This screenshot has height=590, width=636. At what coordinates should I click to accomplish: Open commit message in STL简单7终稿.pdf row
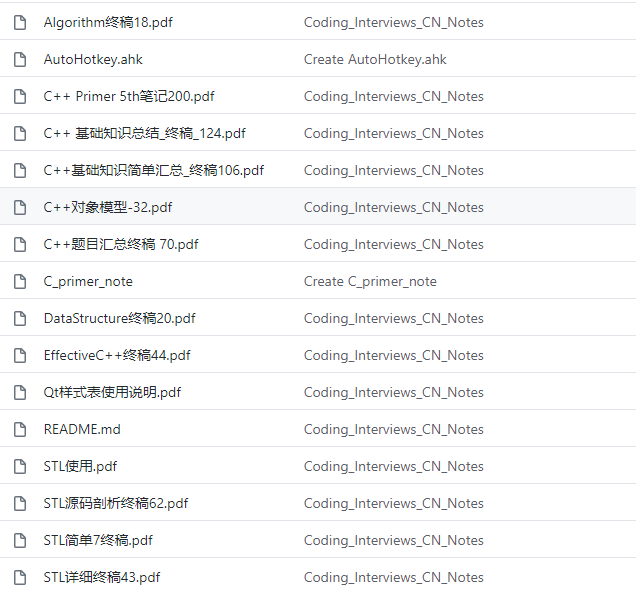[x=394, y=540]
